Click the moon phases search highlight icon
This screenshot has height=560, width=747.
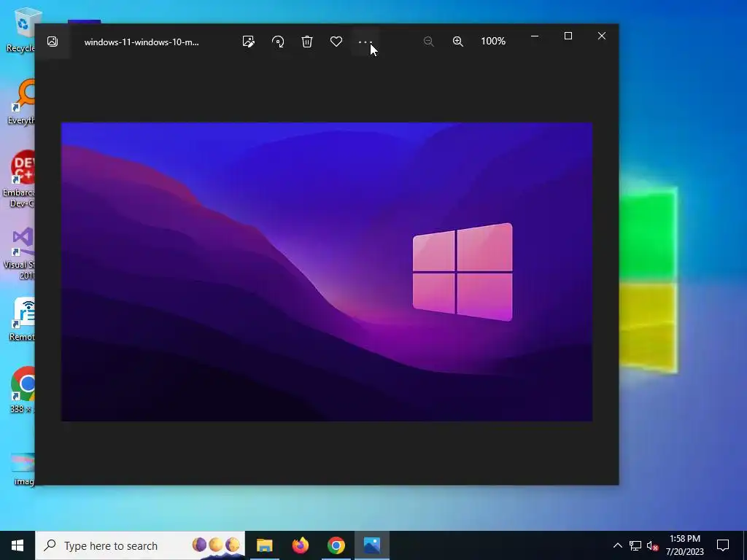pyautogui.click(x=216, y=545)
